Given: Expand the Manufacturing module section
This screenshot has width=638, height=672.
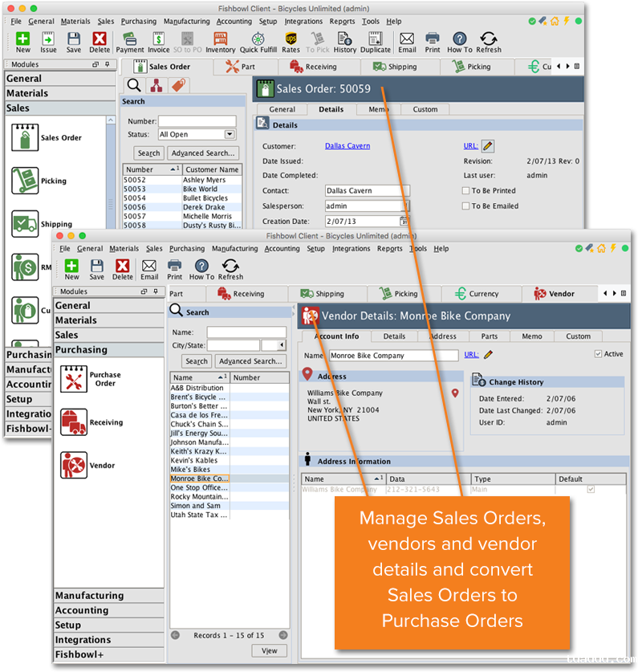Looking at the screenshot, I should click(x=89, y=596).
